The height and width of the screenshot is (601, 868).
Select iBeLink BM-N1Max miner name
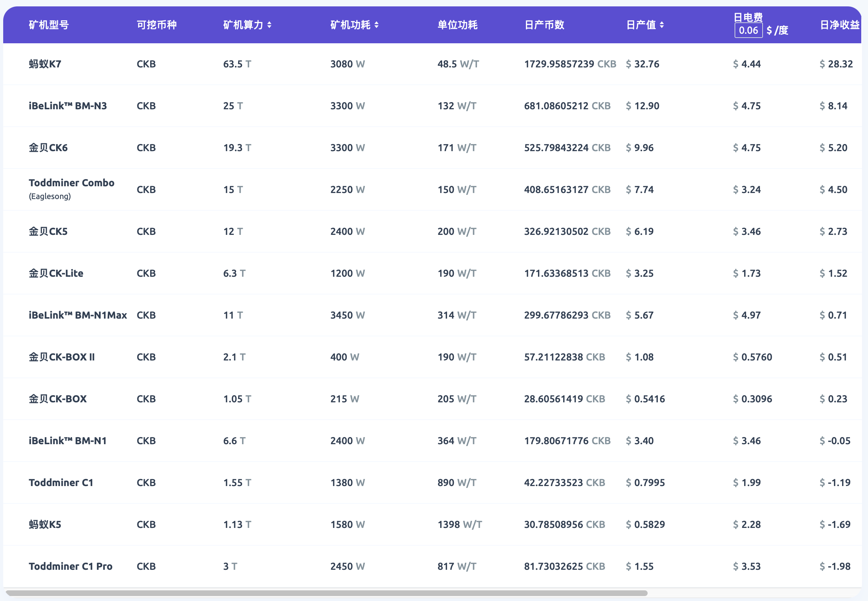[78, 315]
